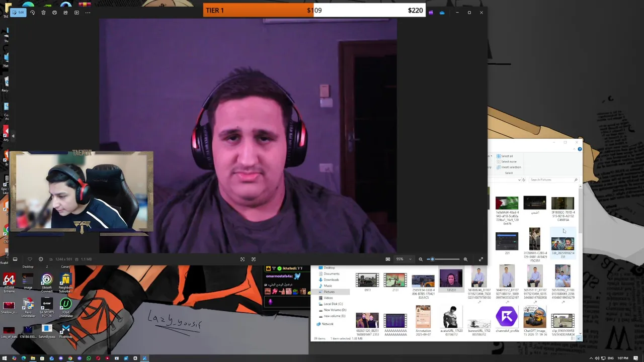Adjust the Photos zoom slider
644x362 pixels.
pyautogui.click(x=443, y=259)
